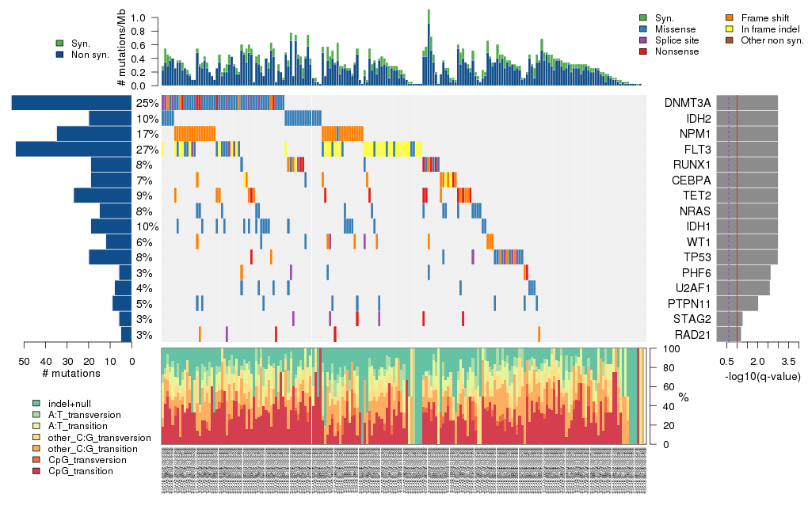Click the Nonsense red legend swatch
Image resolution: width=808 pixels, height=532 pixels.
pos(643,51)
